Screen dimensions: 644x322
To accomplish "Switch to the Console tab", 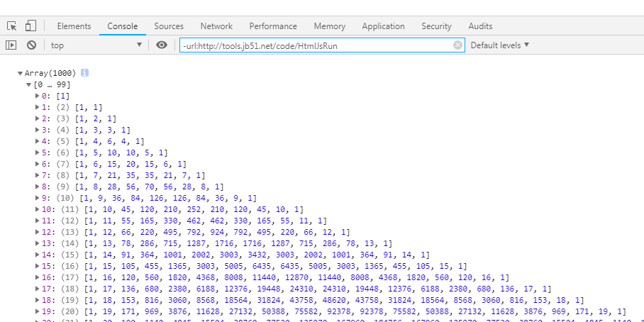I will (123, 26).
